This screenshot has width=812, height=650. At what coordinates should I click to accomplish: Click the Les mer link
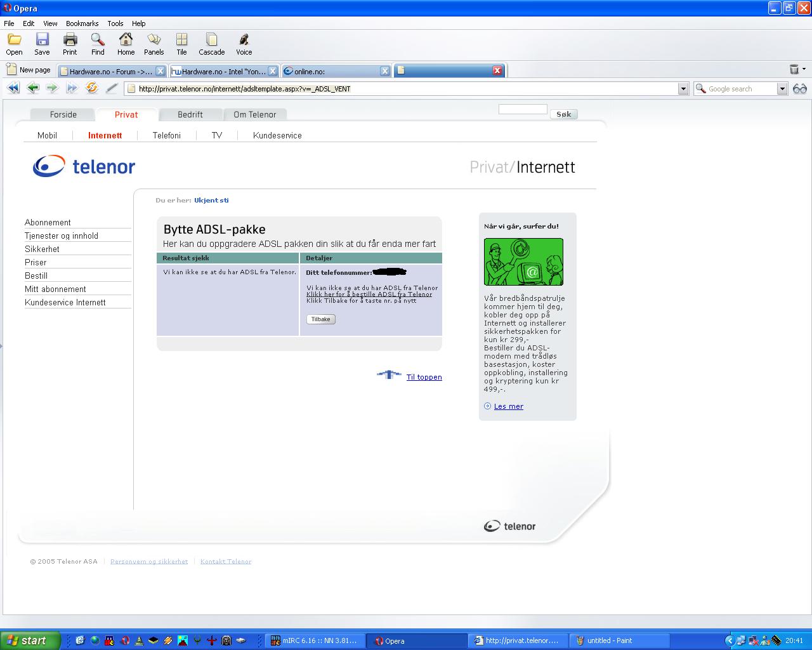pyautogui.click(x=509, y=406)
